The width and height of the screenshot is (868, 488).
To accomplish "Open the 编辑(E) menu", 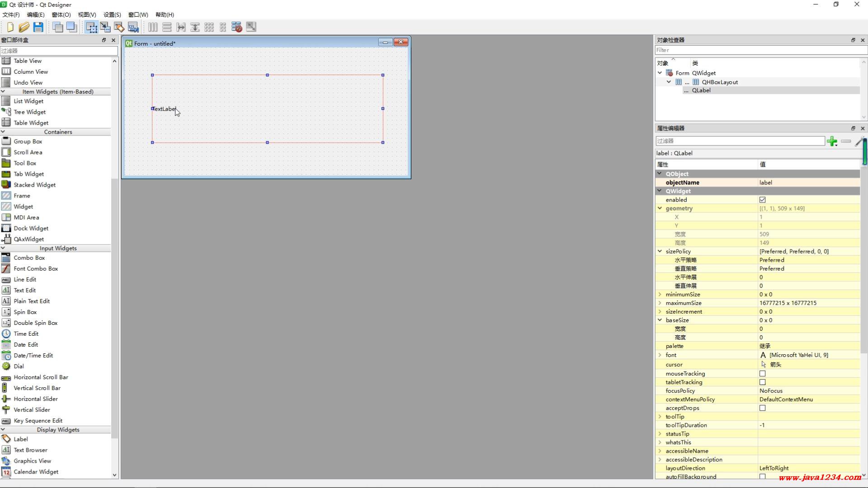I will coord(36,14).
